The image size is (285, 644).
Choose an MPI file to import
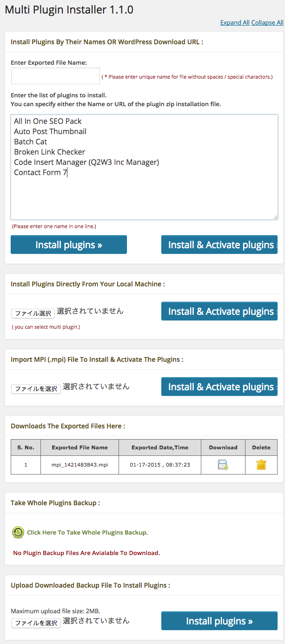36,389
